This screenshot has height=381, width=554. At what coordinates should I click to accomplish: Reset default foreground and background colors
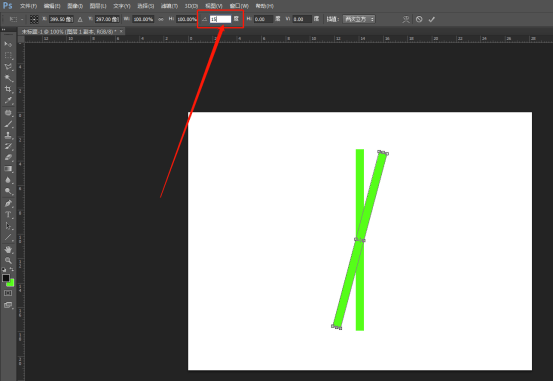4,270
